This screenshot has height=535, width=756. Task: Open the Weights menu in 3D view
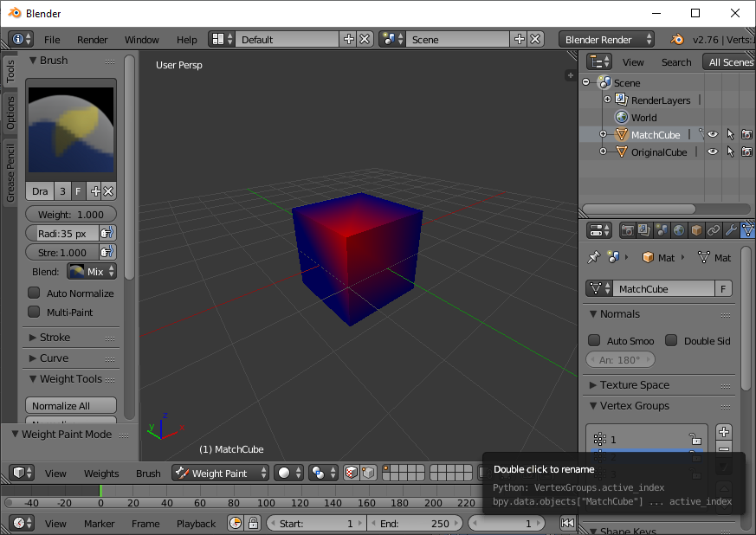tap(101, 474)
